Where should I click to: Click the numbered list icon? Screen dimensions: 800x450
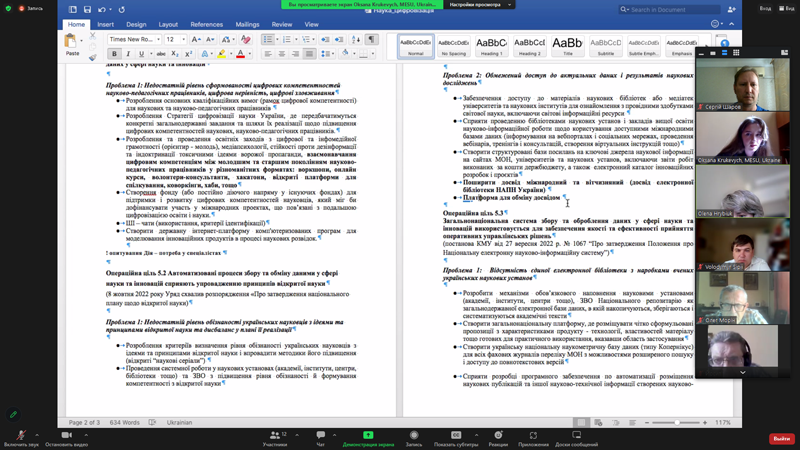(287, 39)
